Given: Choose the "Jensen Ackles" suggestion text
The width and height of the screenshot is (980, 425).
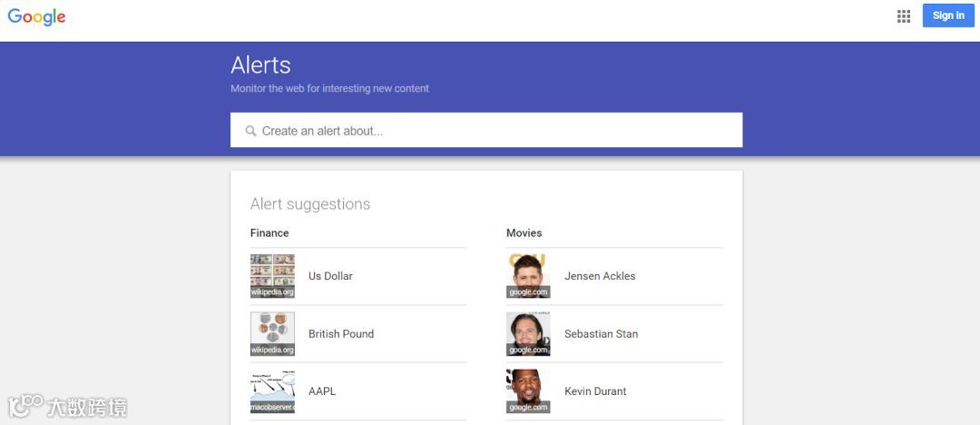Looking at the screenshot, I should 600,276.
